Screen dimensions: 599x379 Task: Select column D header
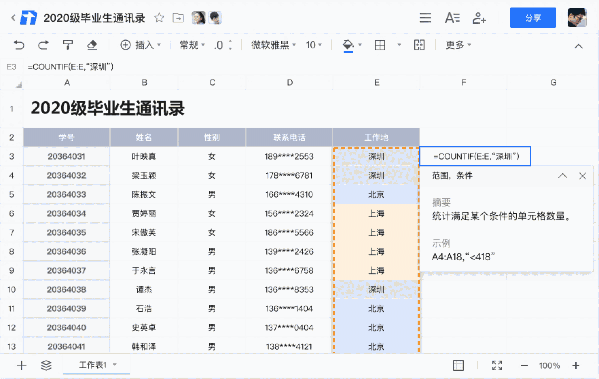tap(290, 83)
